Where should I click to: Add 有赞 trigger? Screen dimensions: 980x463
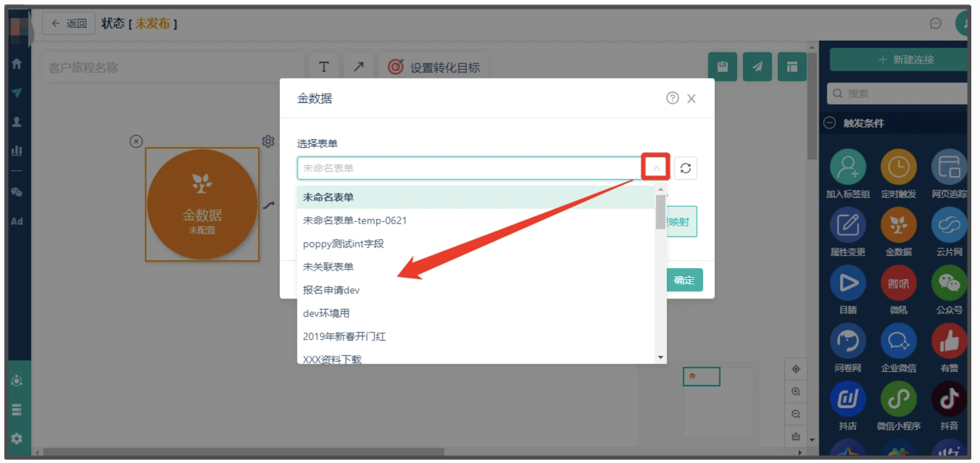pyautogui.click(x=949, y=348)
